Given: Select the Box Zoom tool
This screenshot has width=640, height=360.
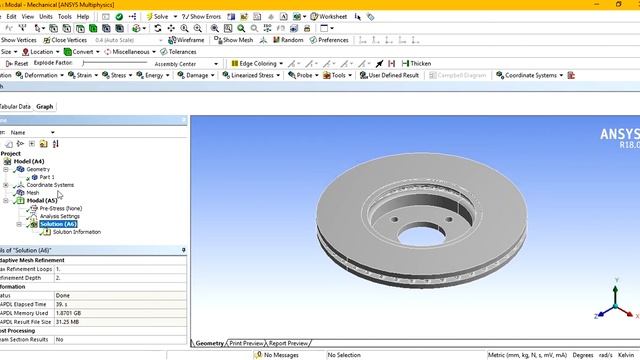Looking at the screenshot, I should point(198,28).
